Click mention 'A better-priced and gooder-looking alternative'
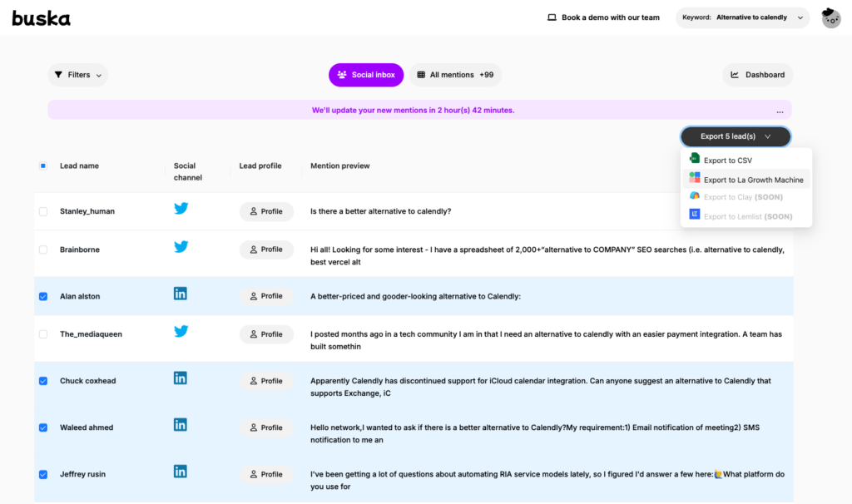 click(416, 297)
